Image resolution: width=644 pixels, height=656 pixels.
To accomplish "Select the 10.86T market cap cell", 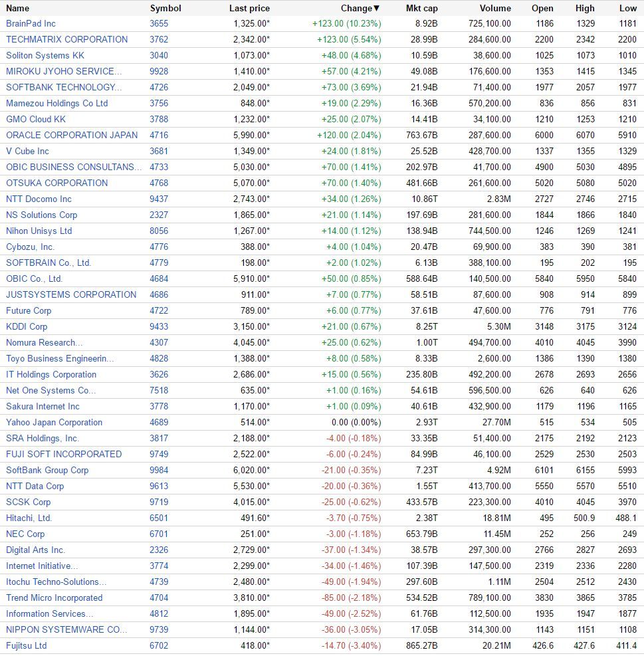I will (424, 199).
